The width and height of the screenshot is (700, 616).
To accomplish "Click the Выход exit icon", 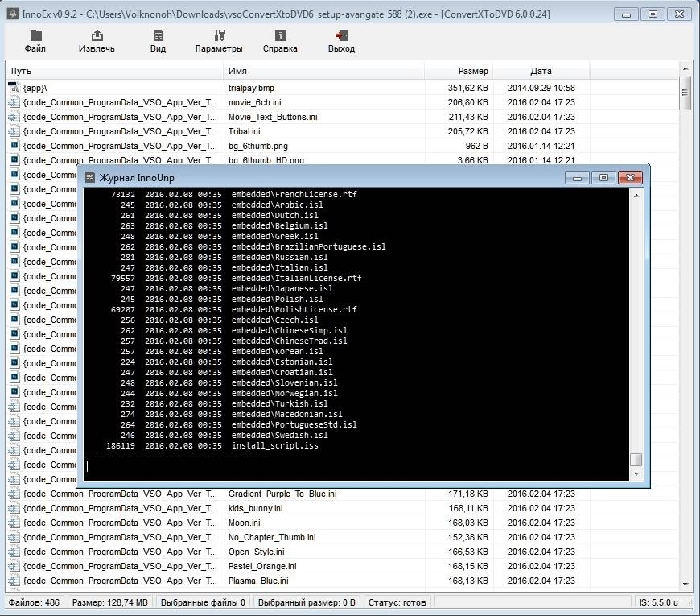I will (x=341, y=35).
